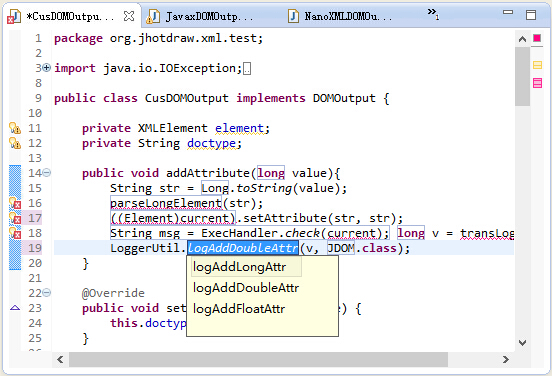Viewport: 552px width, 376px height.
Task: Maximize the editor area
Action: tap(531, 14)
